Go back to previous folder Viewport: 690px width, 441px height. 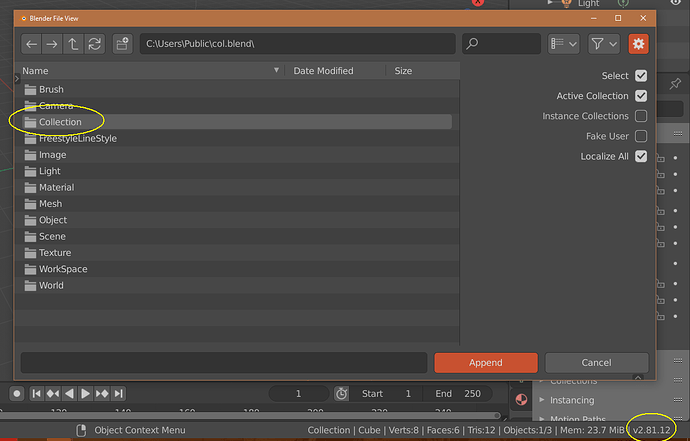(x=31, y=44)
